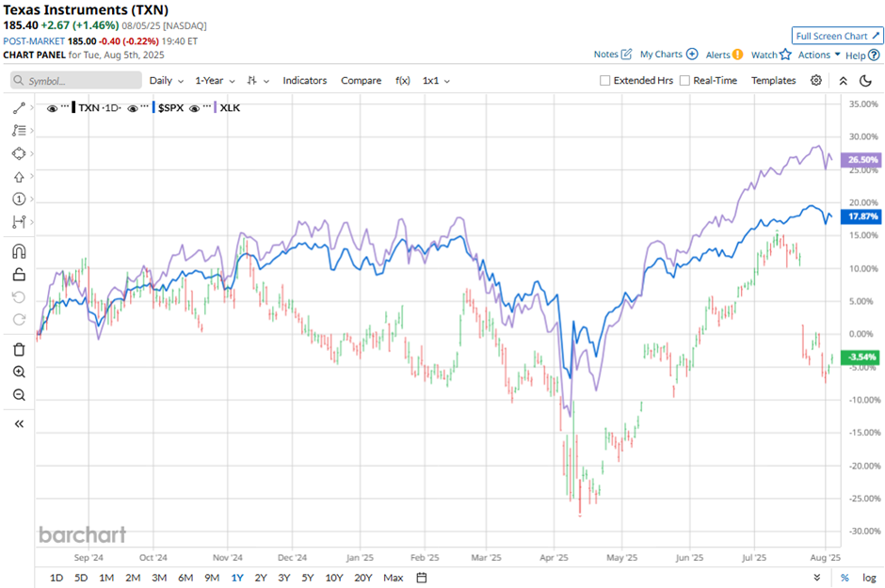Viewport: 885px width, 588px height.
Task: Select the 6M time range
Action: click(x=185, y=578)
